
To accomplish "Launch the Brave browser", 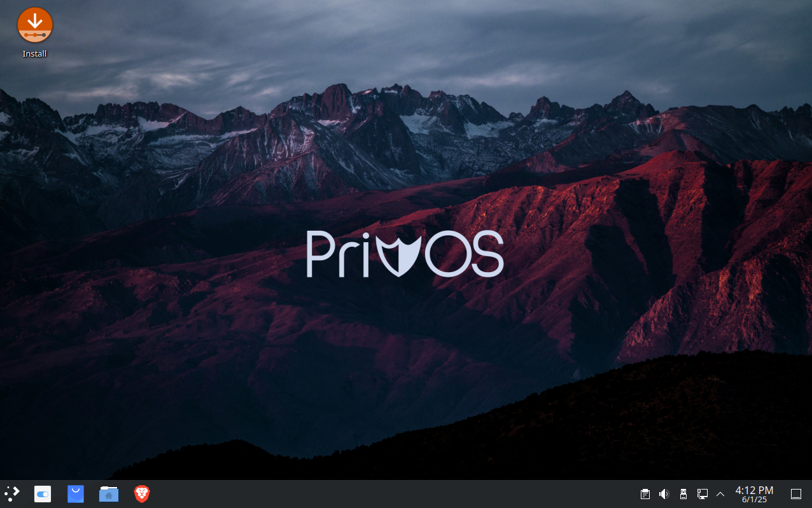I will [x=142, y=494].
